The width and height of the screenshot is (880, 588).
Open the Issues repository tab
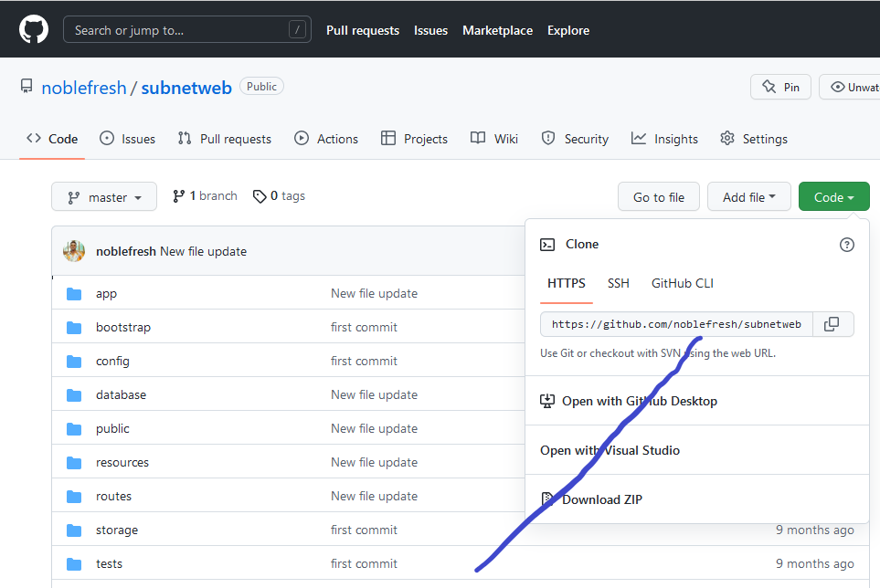(127, 139)
